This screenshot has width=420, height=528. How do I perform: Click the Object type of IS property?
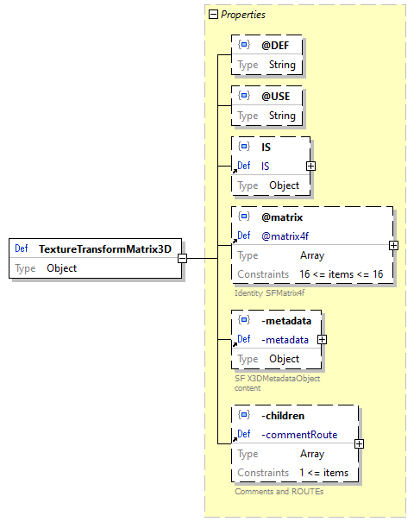coord(284,185)
